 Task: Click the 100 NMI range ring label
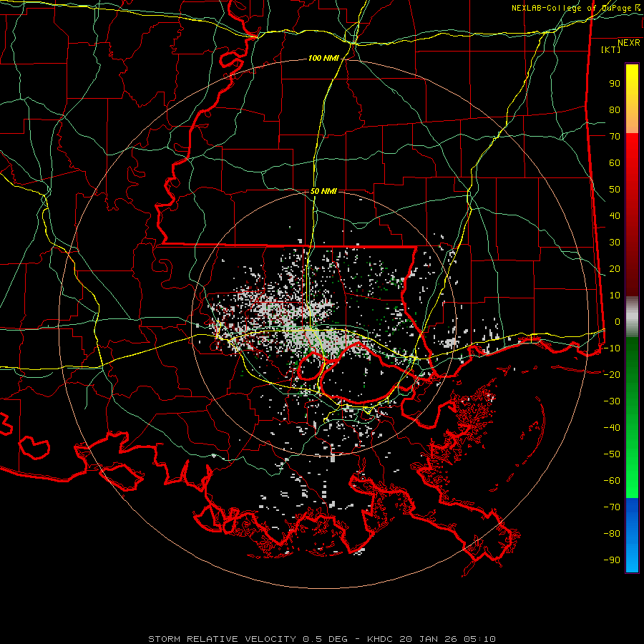point(323,59)
